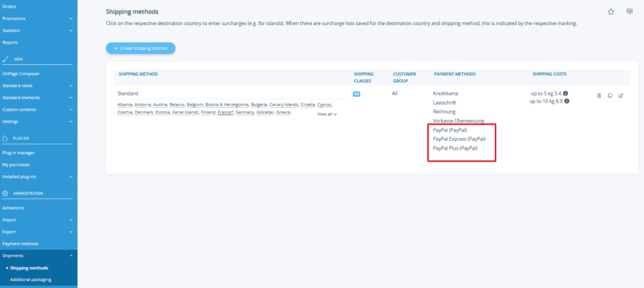Screen dimensions: 644x288
Task: Click the Belgium country link
Action: click(195, 105)
